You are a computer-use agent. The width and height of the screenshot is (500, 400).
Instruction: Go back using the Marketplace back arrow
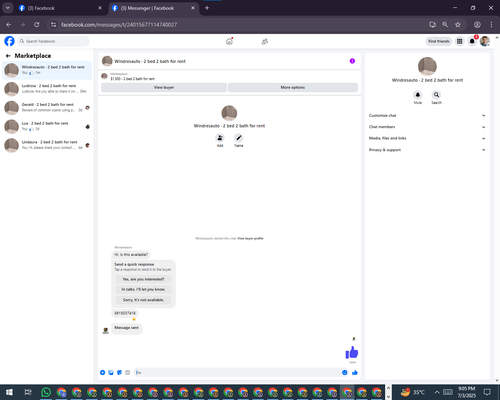(x=8, y=56)
